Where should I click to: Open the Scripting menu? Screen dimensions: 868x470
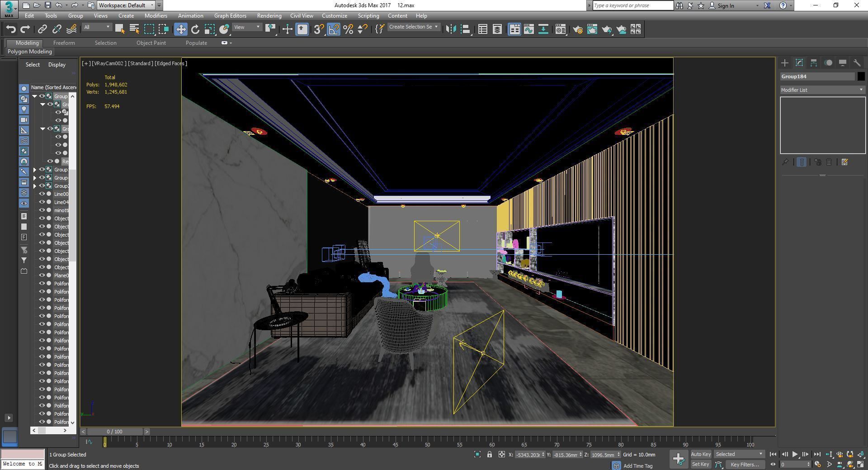368,16
